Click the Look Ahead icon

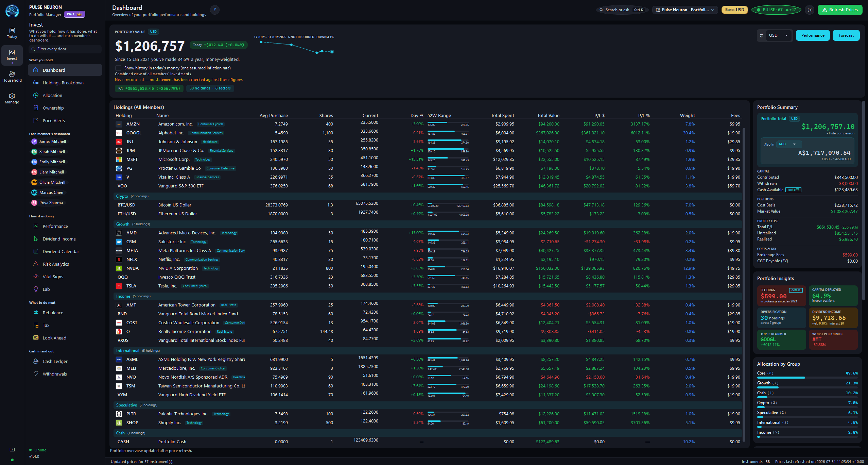(36, 338)
